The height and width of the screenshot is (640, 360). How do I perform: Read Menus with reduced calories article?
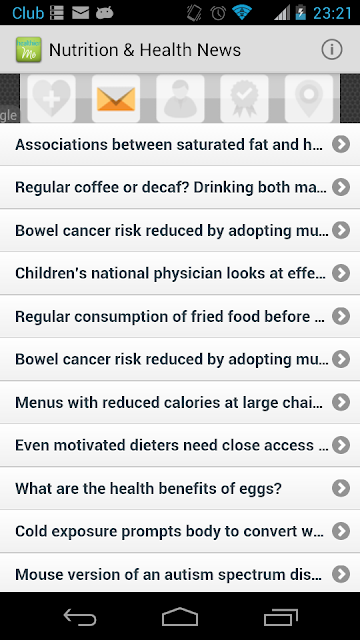[180, 402]
